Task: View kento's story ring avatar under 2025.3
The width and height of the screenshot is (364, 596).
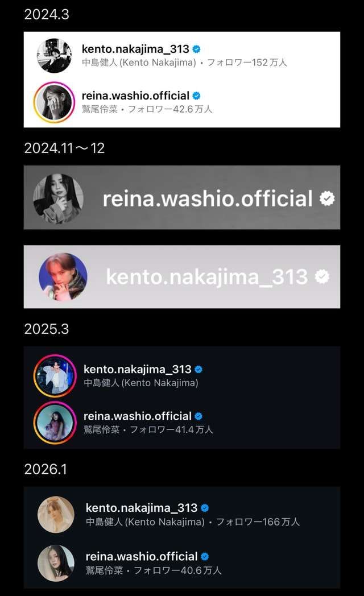Action: pyautogui.click(x=55, y=376)
